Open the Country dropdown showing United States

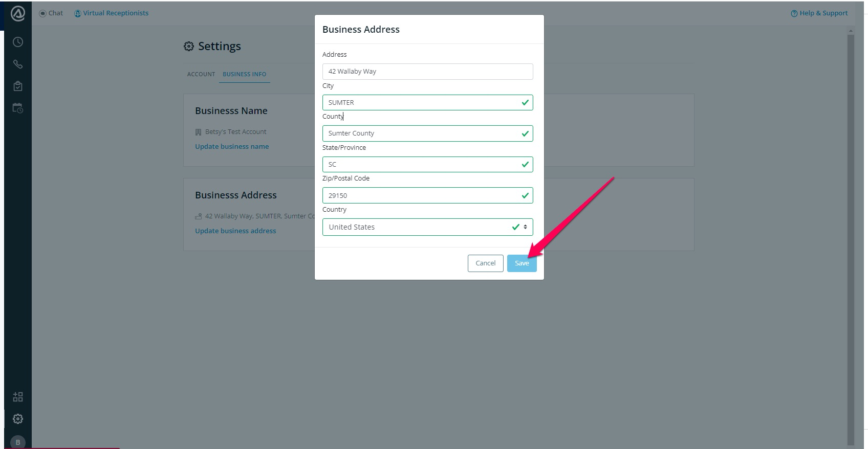428,227
